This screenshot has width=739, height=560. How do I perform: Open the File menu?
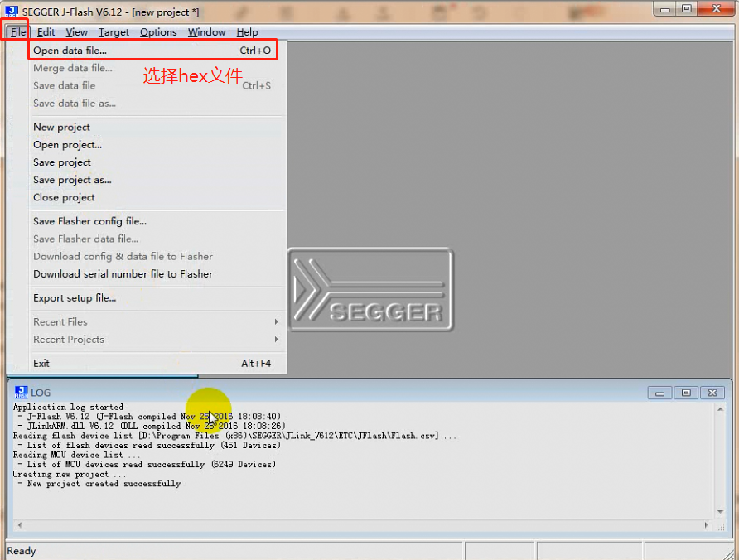[x=18, y=32]
